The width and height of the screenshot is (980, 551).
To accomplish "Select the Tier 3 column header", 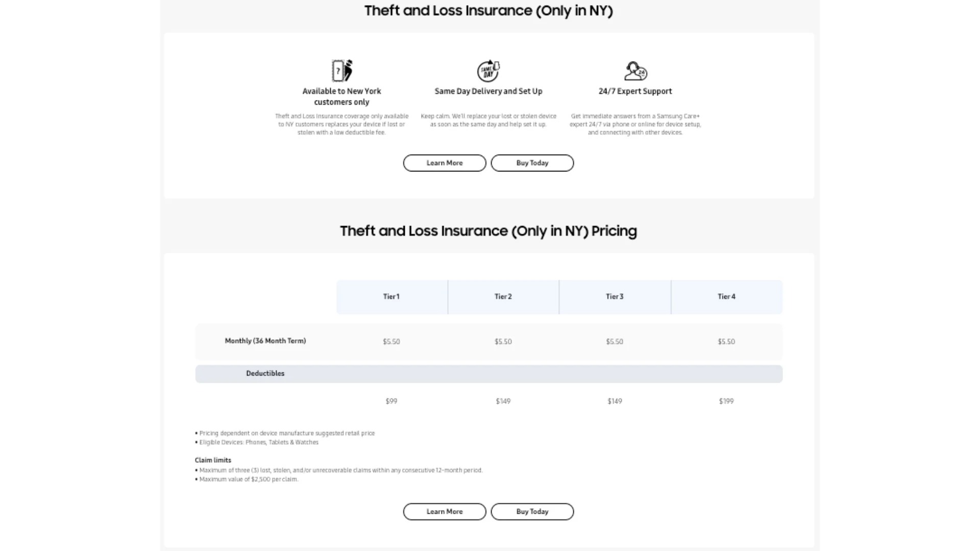I will coord(615,297).
